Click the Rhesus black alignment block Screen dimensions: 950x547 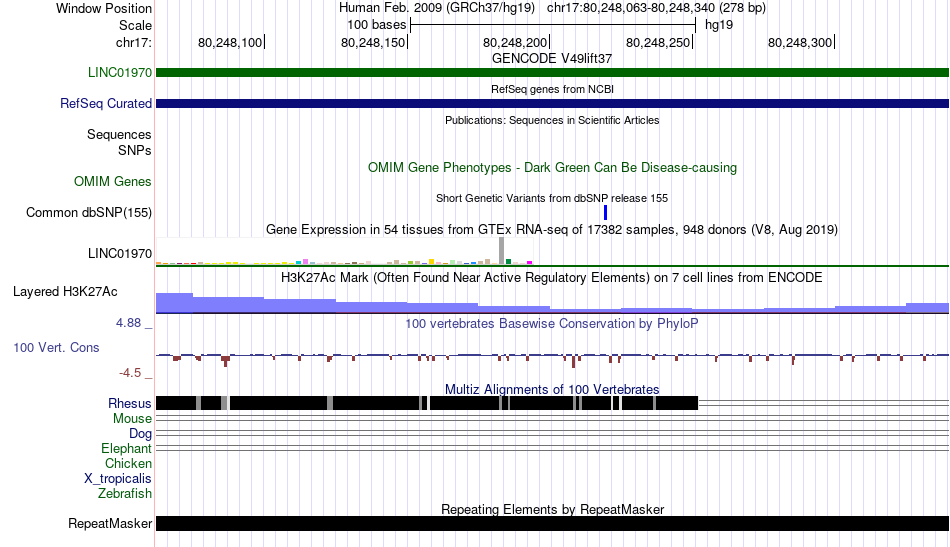(427, 403)
